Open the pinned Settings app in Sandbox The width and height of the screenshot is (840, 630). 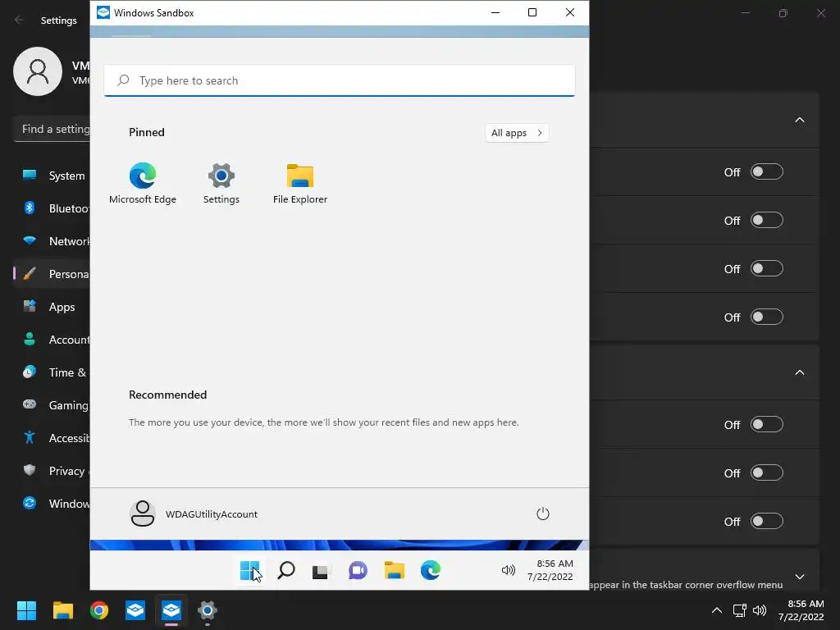pos(221,183)
